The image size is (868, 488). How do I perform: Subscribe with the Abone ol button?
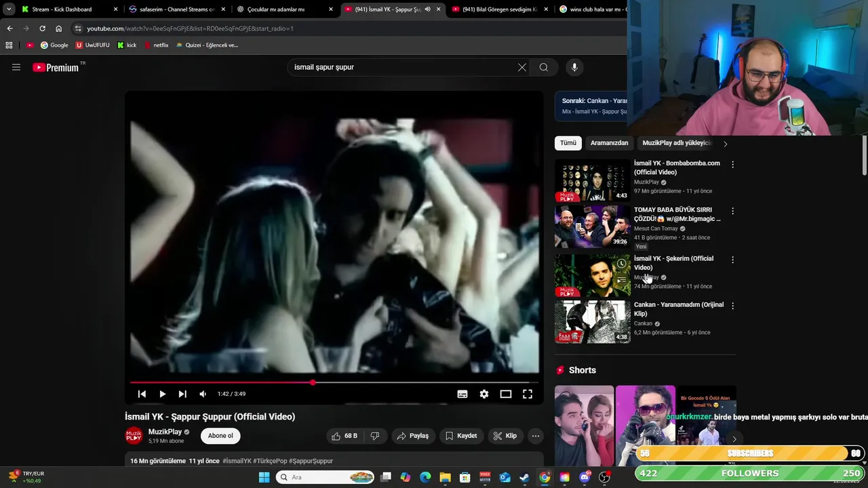(220, 436)
